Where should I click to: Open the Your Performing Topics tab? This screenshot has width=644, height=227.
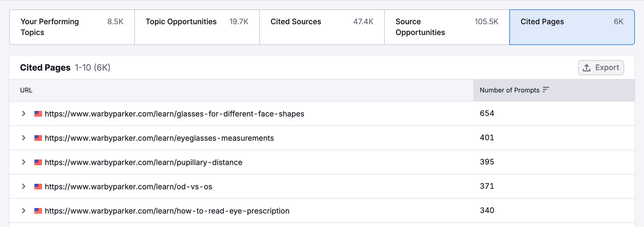[x=72, y=27]
